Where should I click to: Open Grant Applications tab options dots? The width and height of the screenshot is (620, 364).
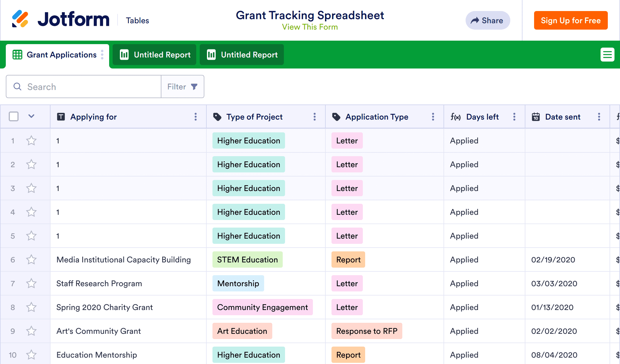click(x=102, y=55)
